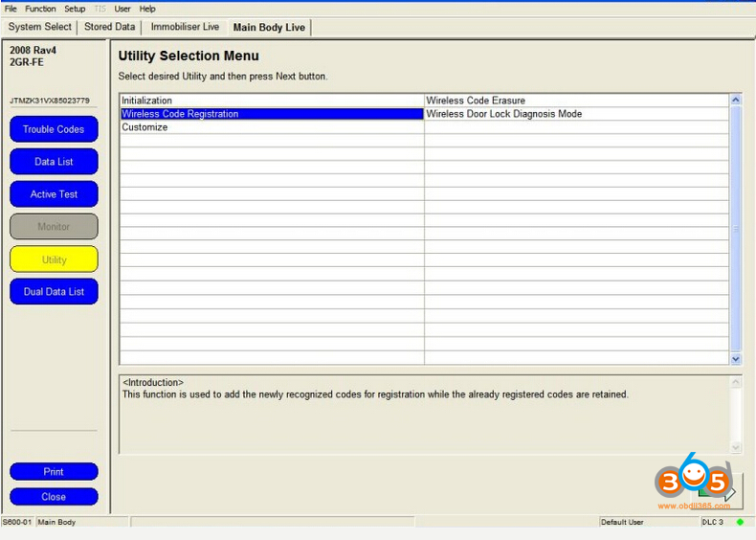Viewport: 756px width, 540px height.
Task: Open the Setup menu
Action: point(75,9)
